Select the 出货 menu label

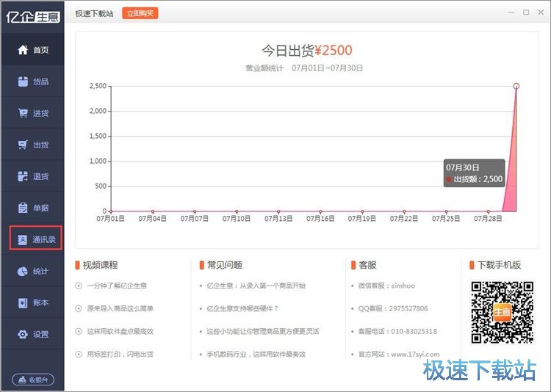40,145
